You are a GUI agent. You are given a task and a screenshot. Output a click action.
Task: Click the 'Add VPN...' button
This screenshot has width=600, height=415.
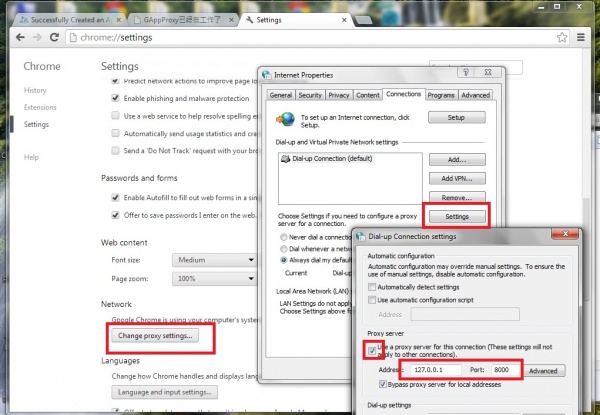tap(457, 179)
